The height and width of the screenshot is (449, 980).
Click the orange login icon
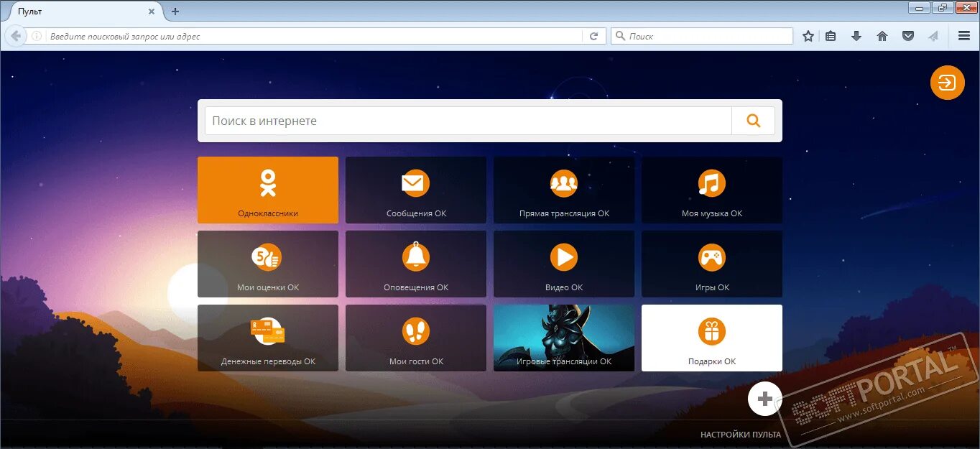[x=948, y=83]
